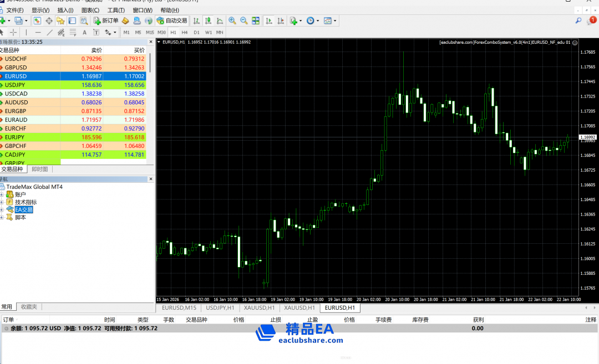599x364 pixels.
Task: Close the market watch panel
Action: [x=151, y=42]
